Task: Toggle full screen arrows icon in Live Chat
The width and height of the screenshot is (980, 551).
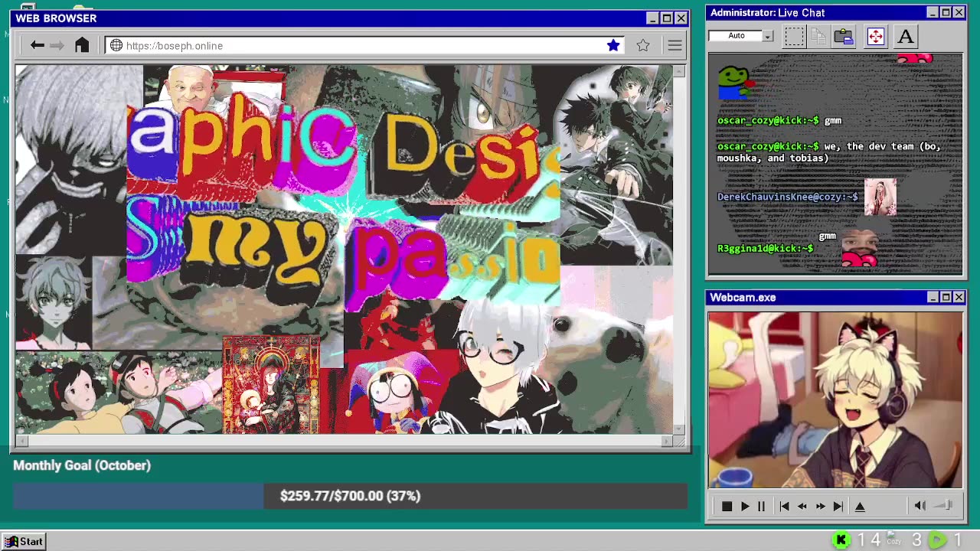Action: coord(875,36)
